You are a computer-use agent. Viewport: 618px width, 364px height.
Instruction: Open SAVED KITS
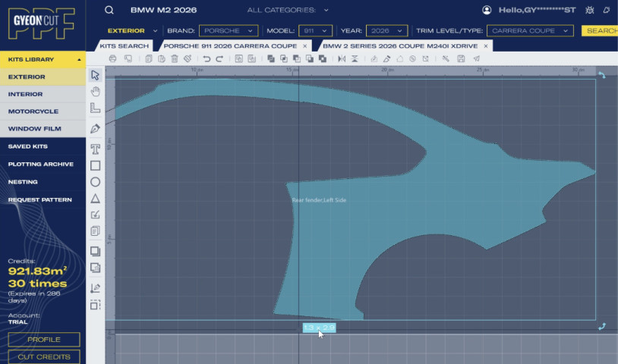(27, 146)
